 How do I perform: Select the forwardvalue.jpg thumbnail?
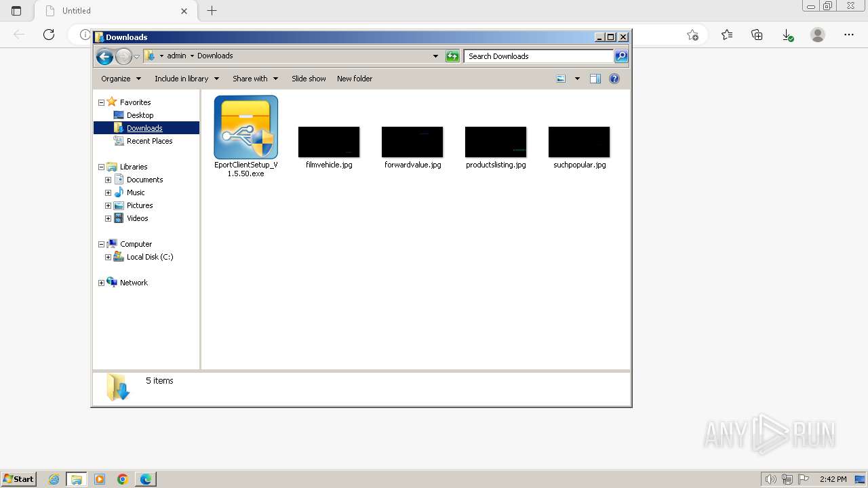click(412, 142)
